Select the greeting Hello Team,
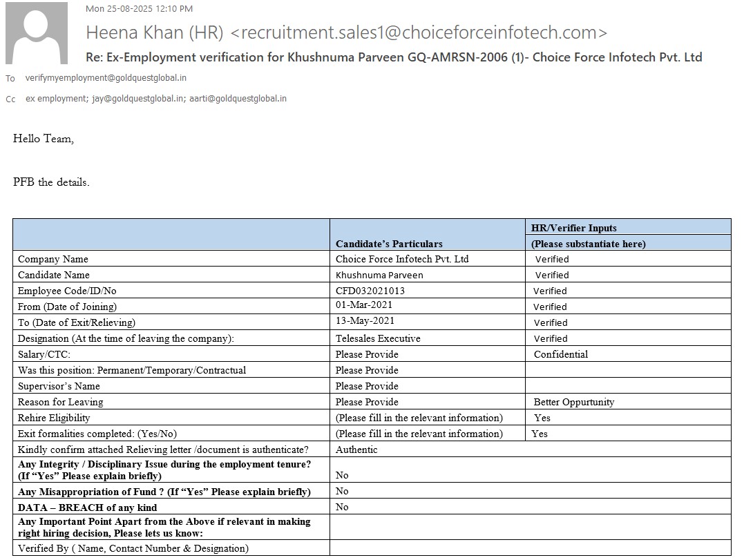The height and width of the screenshot is (560, 744). click(x=44, y=139)
